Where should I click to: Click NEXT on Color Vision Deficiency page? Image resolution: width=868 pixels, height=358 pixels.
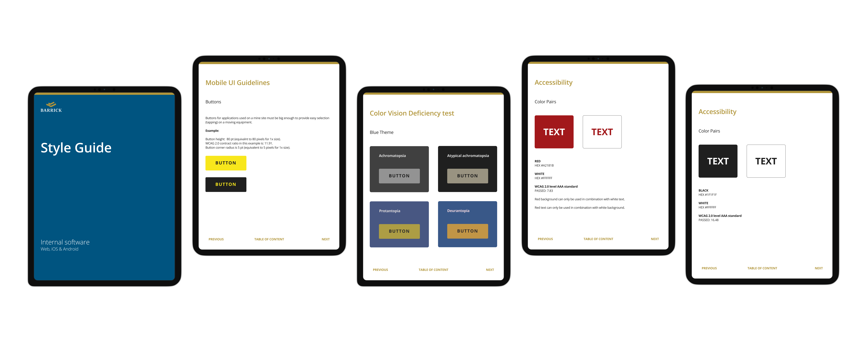(x=489, y=270)
